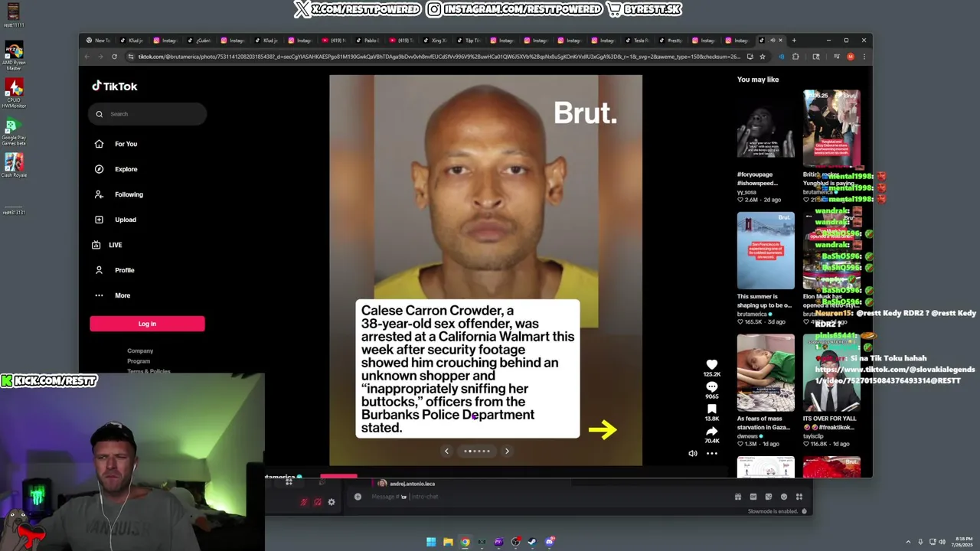980x551 pixels.
Task: Switch to the Tesla R browser tab
Action: [636, 41]
